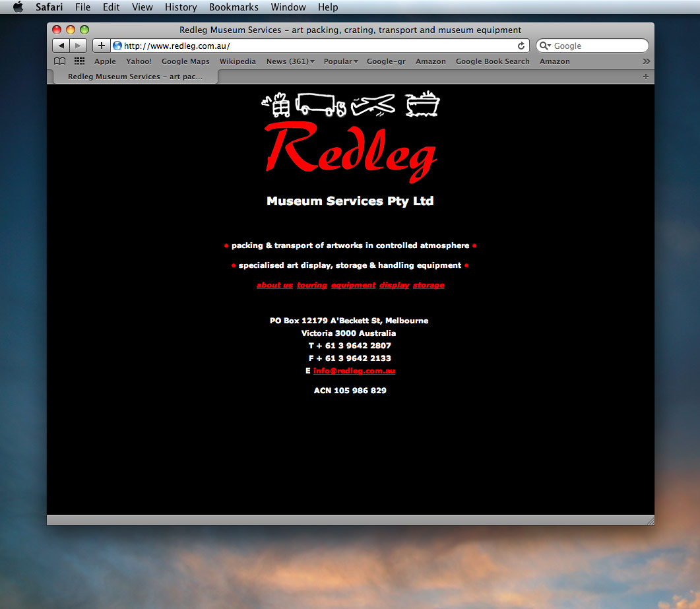Click the red Redleg logo
Image resolution: width=700 pixels, height=609 pixels.
click(x=350, y=152)
